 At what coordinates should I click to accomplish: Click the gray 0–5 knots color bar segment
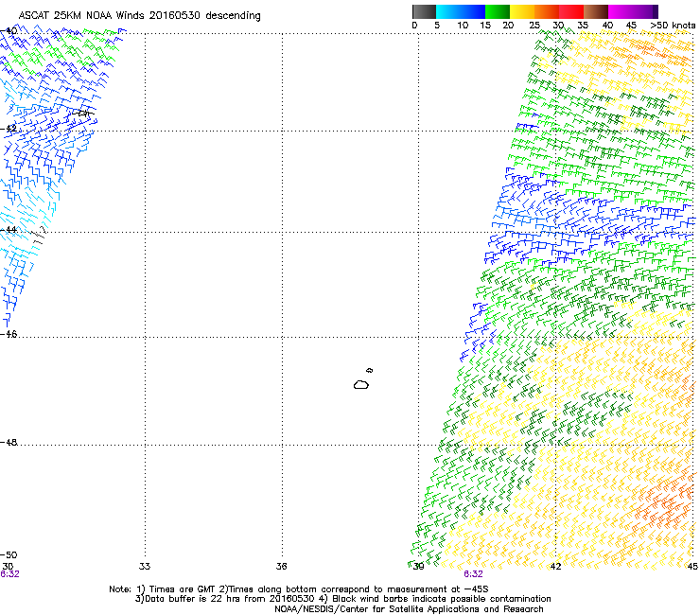pos(424,11)
